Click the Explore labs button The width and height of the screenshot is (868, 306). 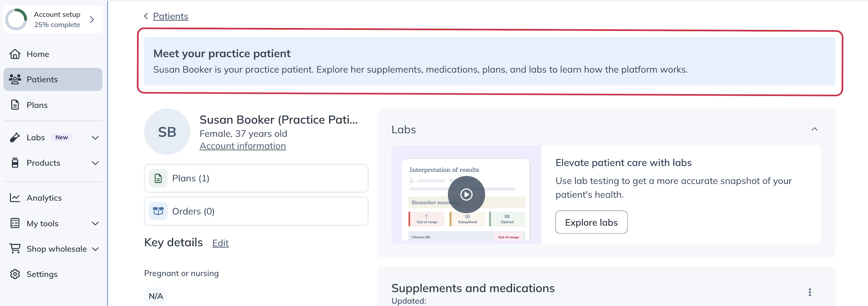click(591, 222)
